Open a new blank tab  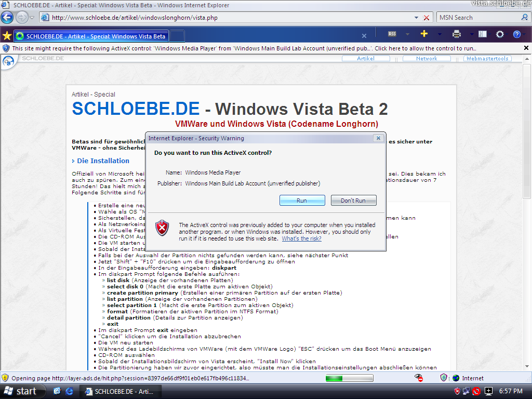177,36
